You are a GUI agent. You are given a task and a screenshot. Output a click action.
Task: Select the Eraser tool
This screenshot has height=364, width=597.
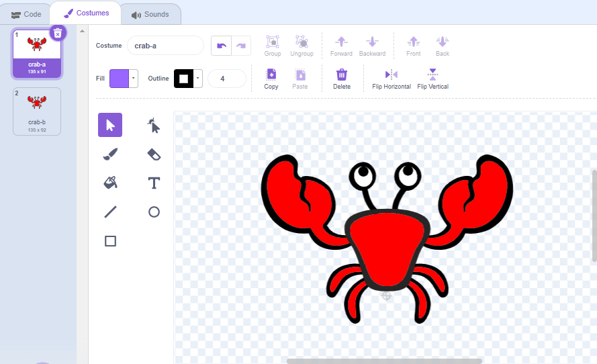pos(154,154)
